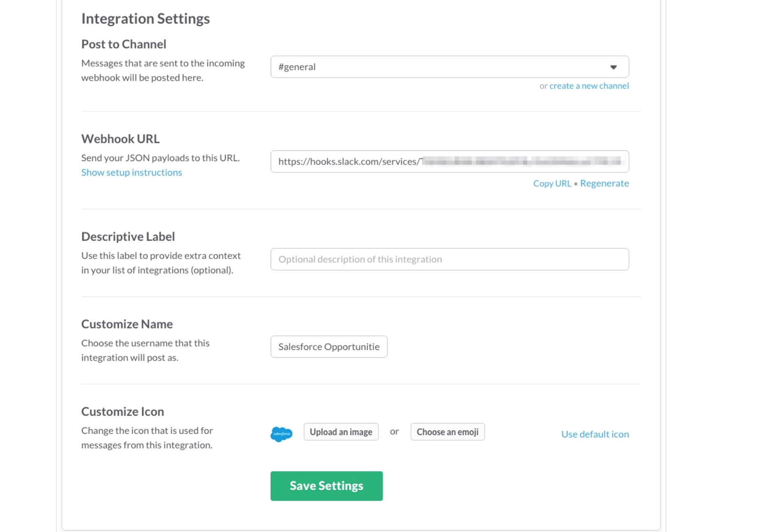This screenshot has width=761, height=532.
Task: Click the Customize Icon section heading
Action: pos(122,412)
